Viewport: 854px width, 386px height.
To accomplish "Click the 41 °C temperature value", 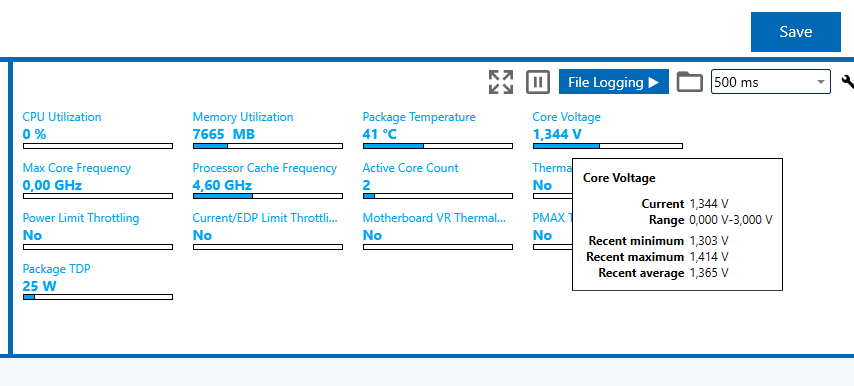I will [380, 134].
